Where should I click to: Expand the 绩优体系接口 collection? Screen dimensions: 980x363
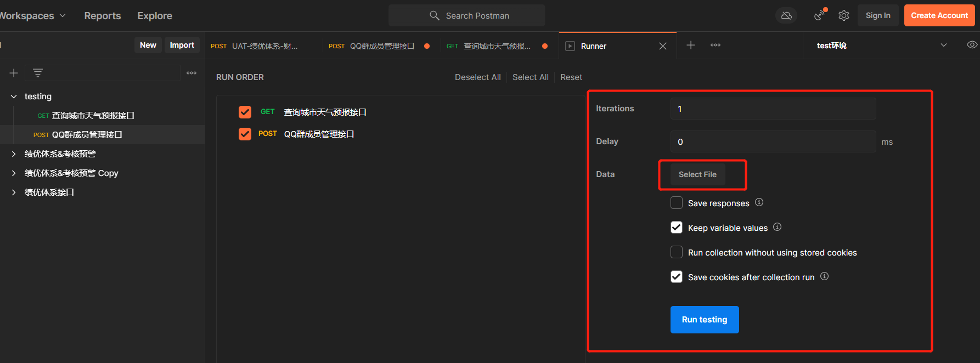[x=14, y=192]
